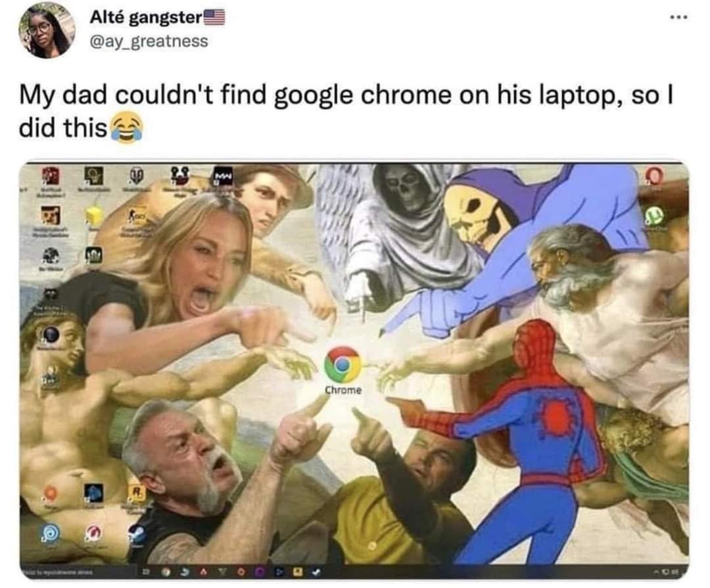Open the Chrome desktop shortcut
Viewport: 710px width, 588px height.
(343, 365)
